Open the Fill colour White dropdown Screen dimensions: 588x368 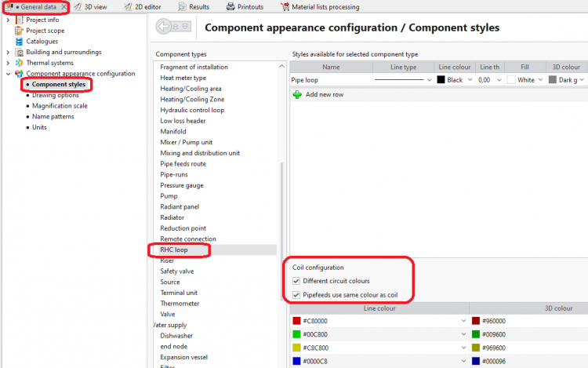pos(540,80)
